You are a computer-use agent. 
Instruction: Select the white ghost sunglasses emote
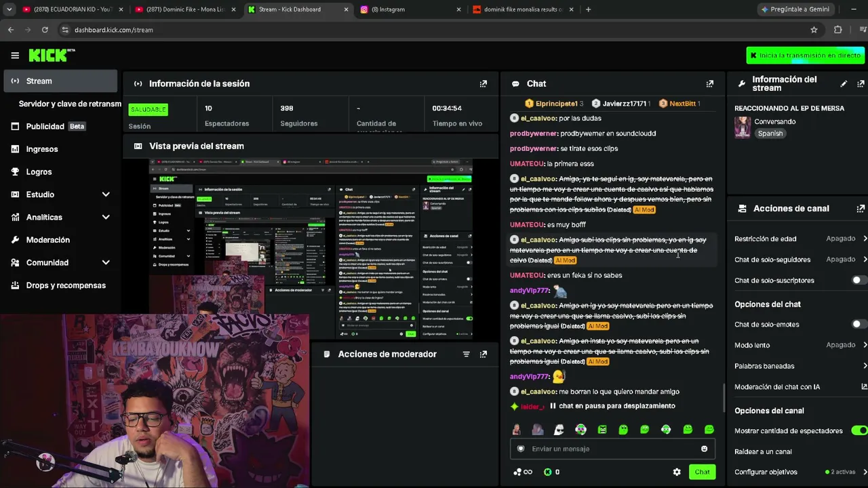(559, 429)
